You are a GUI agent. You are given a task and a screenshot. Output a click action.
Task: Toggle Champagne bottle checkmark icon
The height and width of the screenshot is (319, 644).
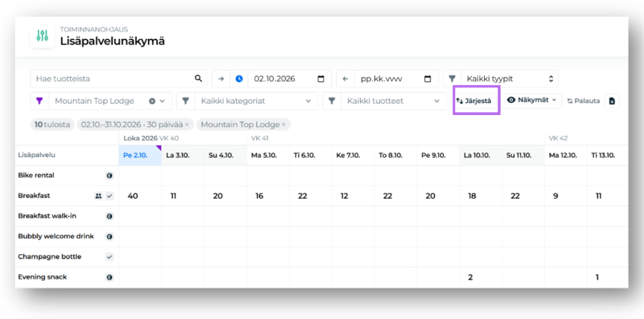[109, 257]
